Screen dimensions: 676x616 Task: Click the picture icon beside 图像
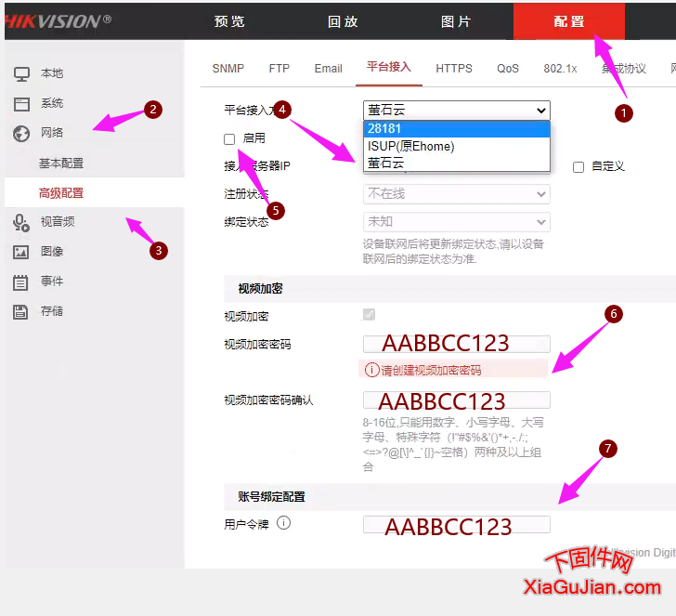[x=20, y=252]
